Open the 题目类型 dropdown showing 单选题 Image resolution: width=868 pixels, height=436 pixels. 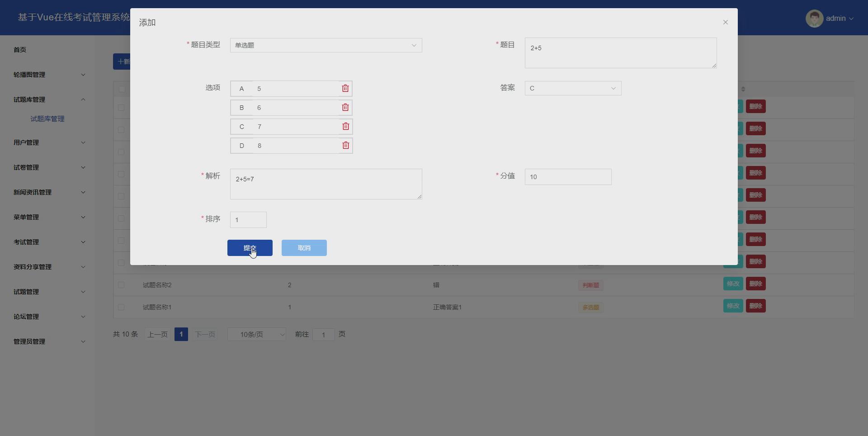pos(325,45)
